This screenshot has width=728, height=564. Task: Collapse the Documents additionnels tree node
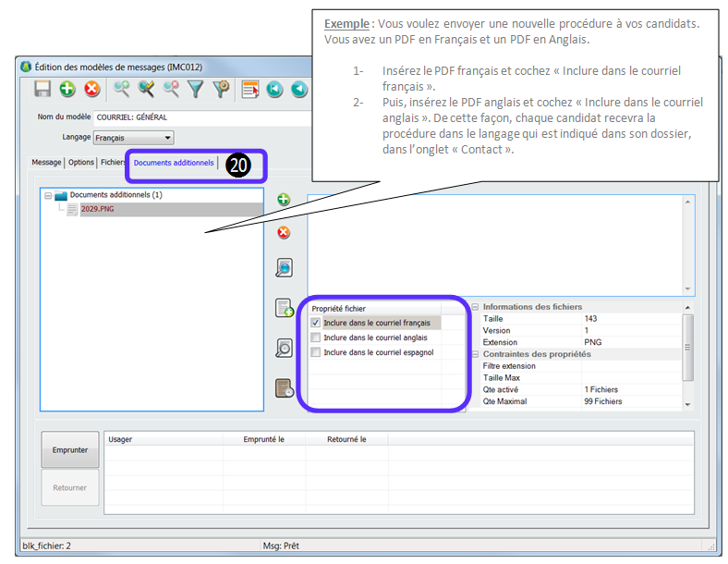pyautogui.click(x=48, y=195)
